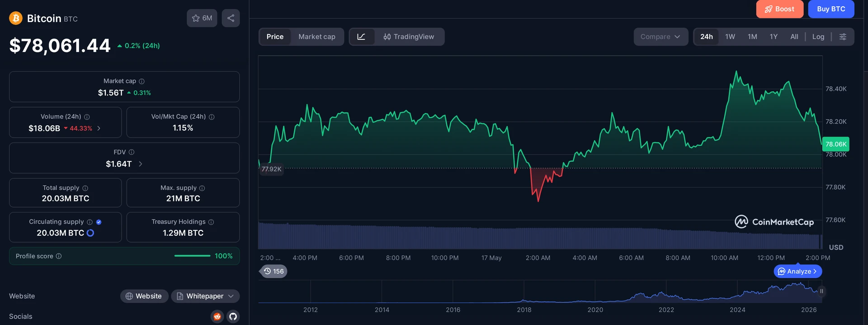This screenshot has height=325, width=868.
Task: Click the Total supply info icon
Action: coord(85,188)
